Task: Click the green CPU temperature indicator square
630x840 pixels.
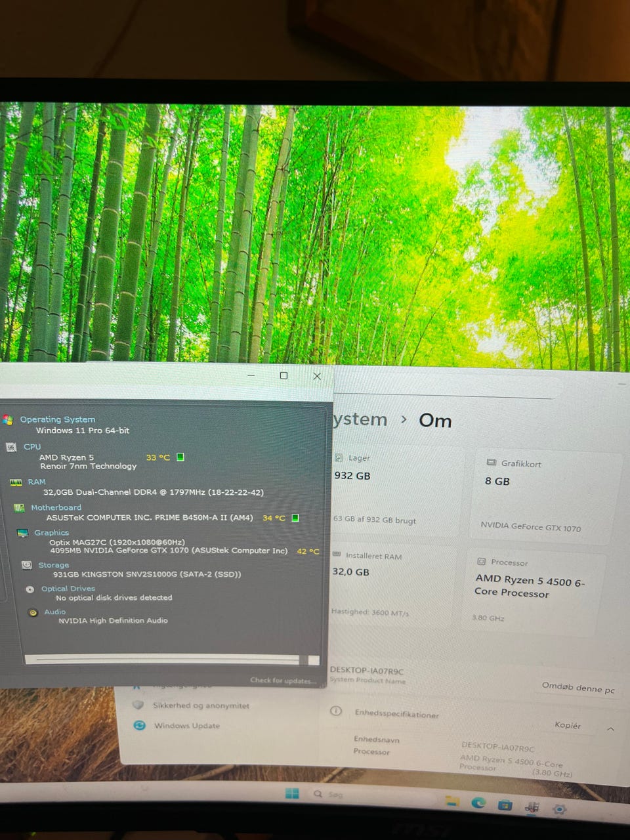Action: coord(180,457)
